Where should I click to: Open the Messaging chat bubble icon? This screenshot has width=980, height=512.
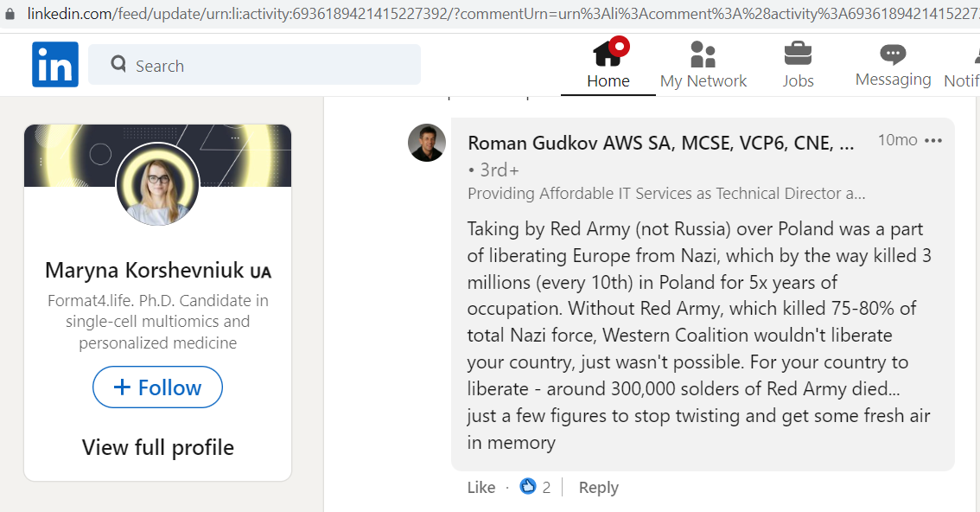893,54
